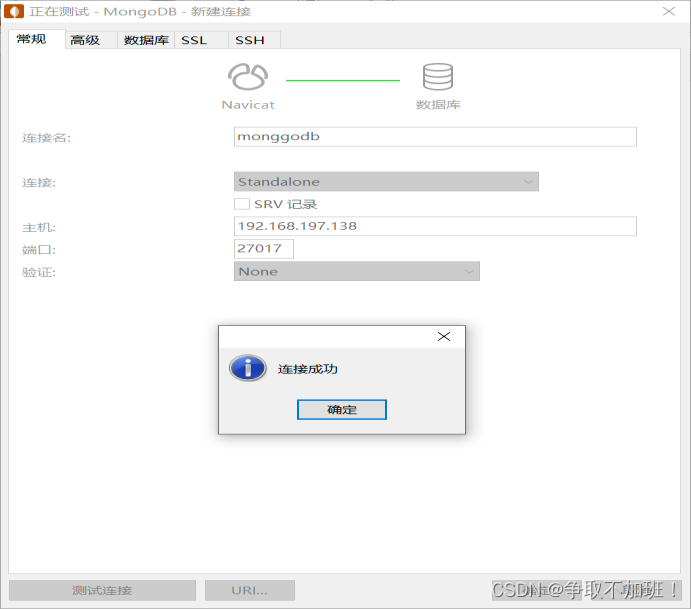Expand the Standalone connection dropdown

coord(386,182)
